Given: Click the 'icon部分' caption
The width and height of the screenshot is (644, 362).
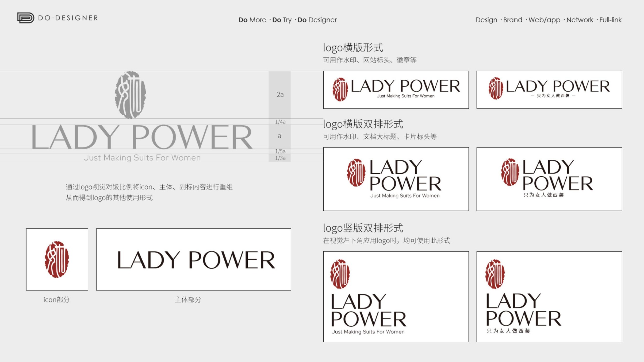Looking at the screenshot, I should (x=56, y=299).
